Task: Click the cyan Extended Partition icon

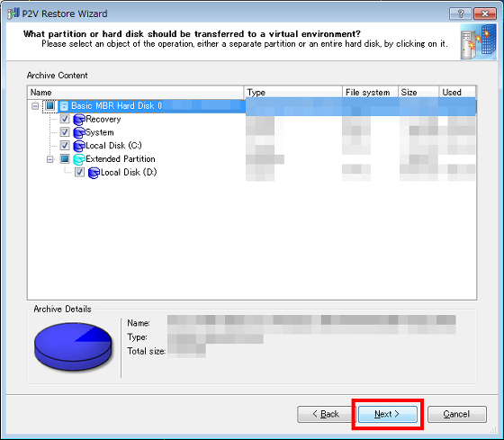Action: 79,159
